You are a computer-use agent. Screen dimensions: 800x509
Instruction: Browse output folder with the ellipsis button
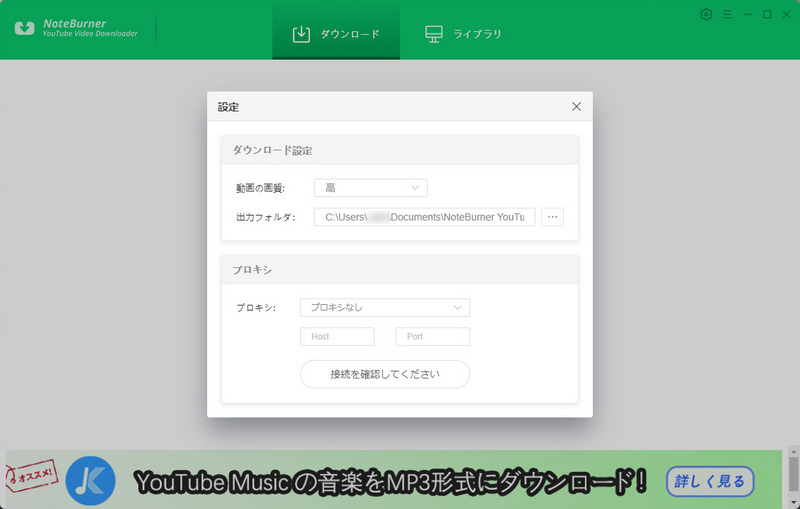[x=552, y=217]
